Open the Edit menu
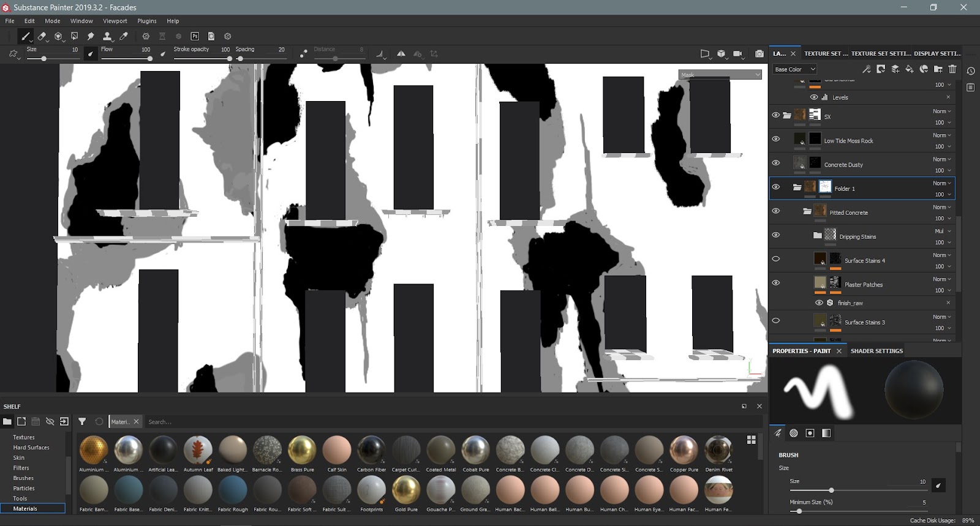 [x=29, y=21]
